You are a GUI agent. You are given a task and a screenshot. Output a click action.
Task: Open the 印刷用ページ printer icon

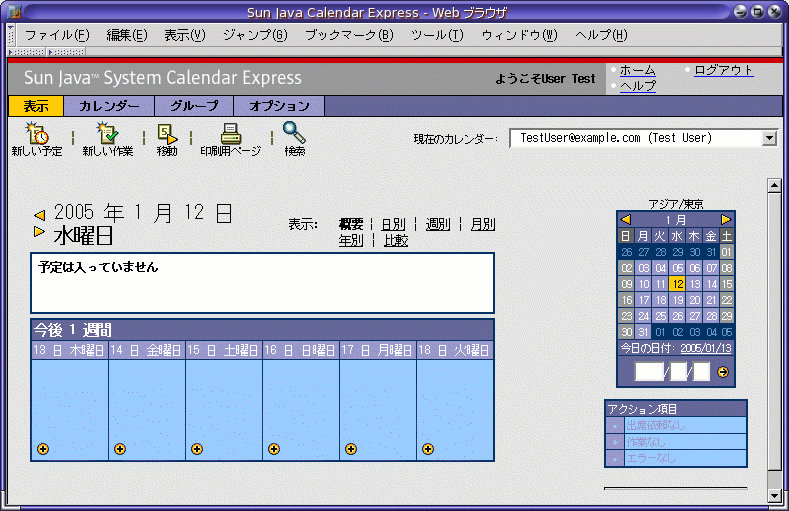(230, 134)
